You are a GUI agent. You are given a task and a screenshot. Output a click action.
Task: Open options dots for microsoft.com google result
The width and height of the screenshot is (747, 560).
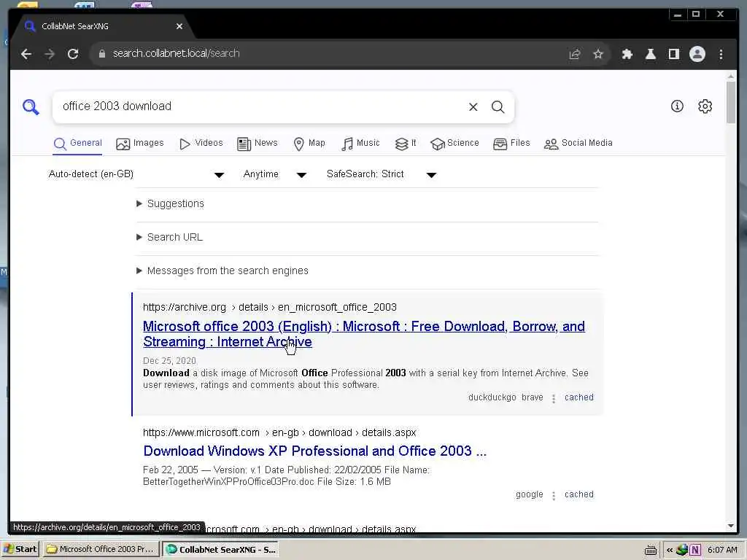(x=554, y=496)
